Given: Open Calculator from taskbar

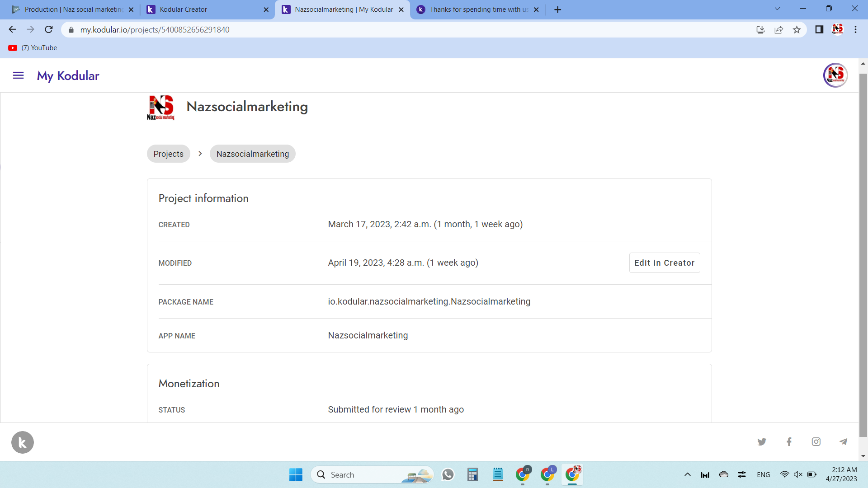Looking at the screenshot, I should click(x=472, y=475).
